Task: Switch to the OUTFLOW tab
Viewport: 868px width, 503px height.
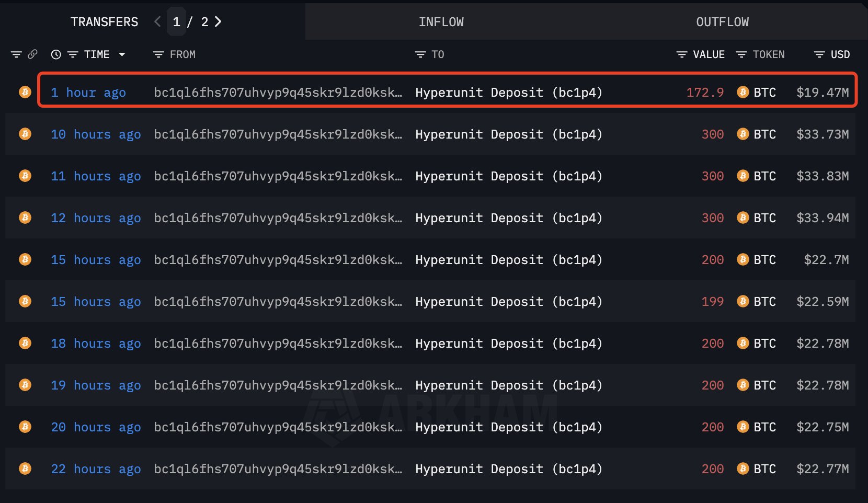Action: tap(722, 22)
